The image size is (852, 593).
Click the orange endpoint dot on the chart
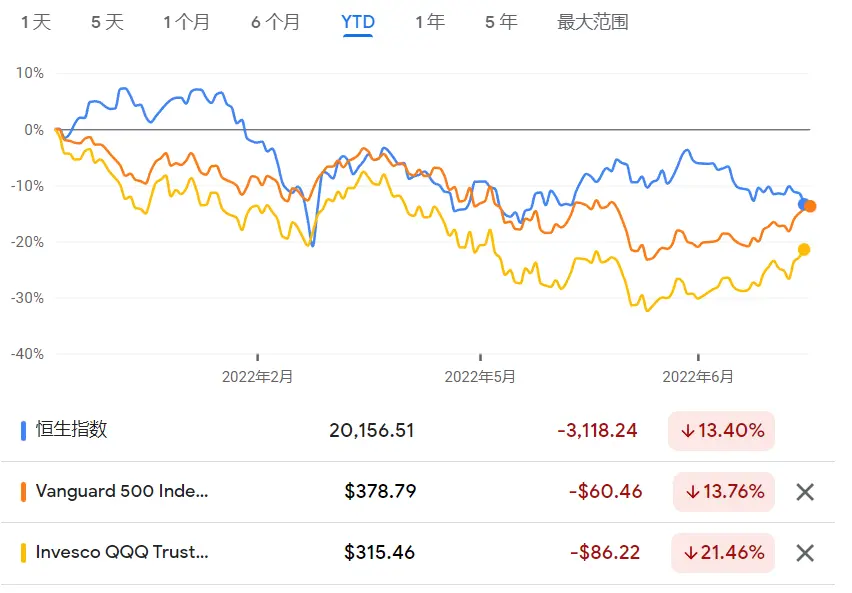(810, 206)
